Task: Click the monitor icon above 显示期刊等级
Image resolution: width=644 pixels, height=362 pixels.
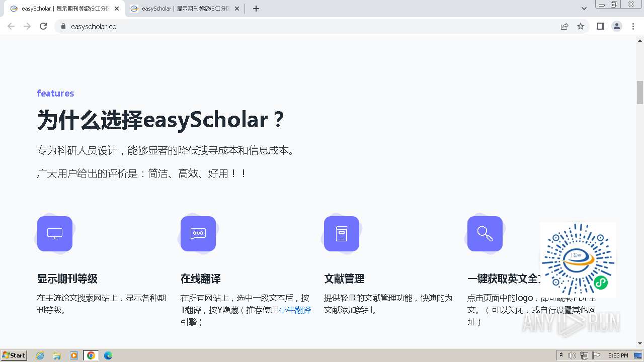Action: [x=55, y=234]
